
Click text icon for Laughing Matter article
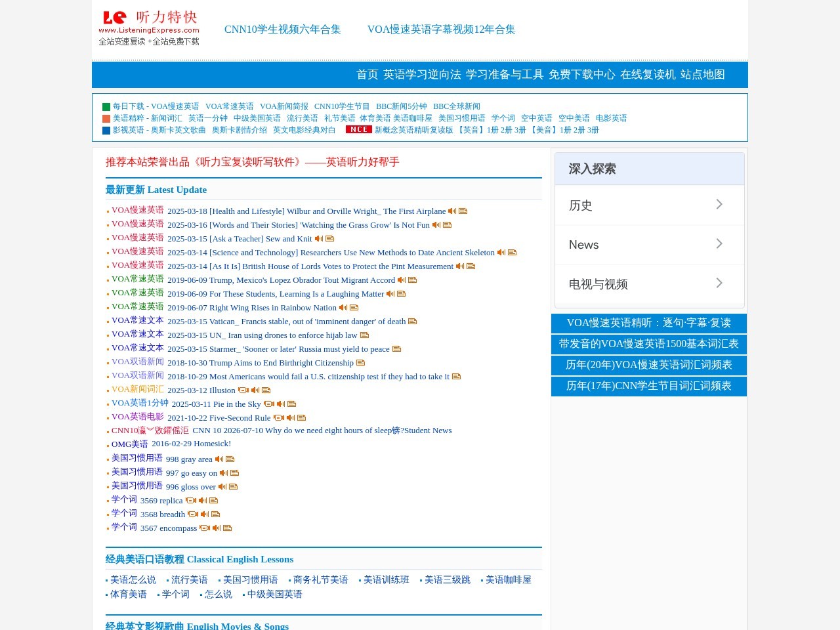point(401,294)
